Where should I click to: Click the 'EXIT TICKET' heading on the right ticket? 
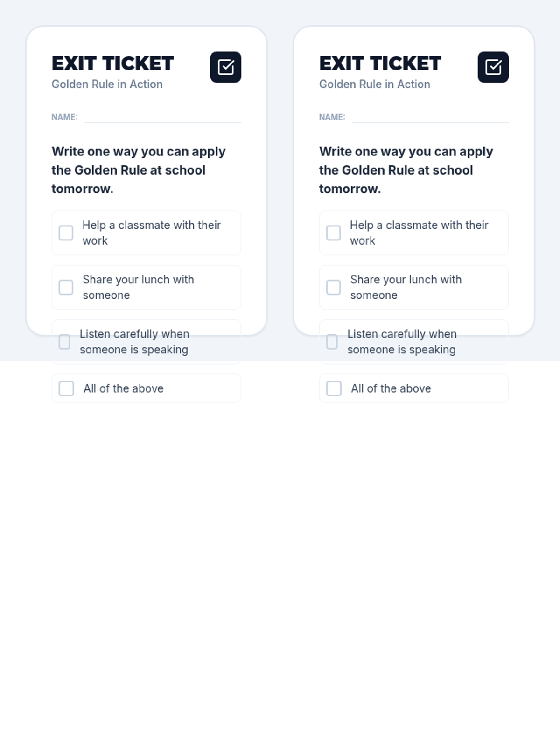coord(380,63)
